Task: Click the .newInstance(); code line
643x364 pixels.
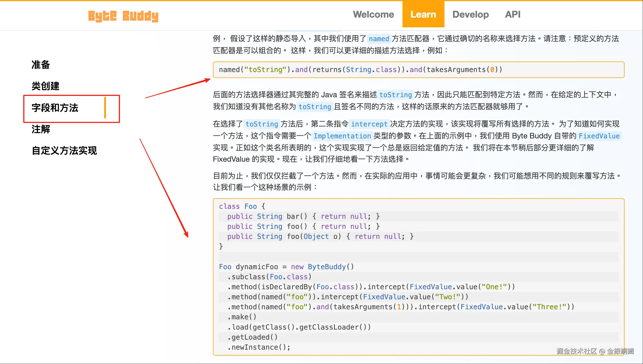Action: 259,347
